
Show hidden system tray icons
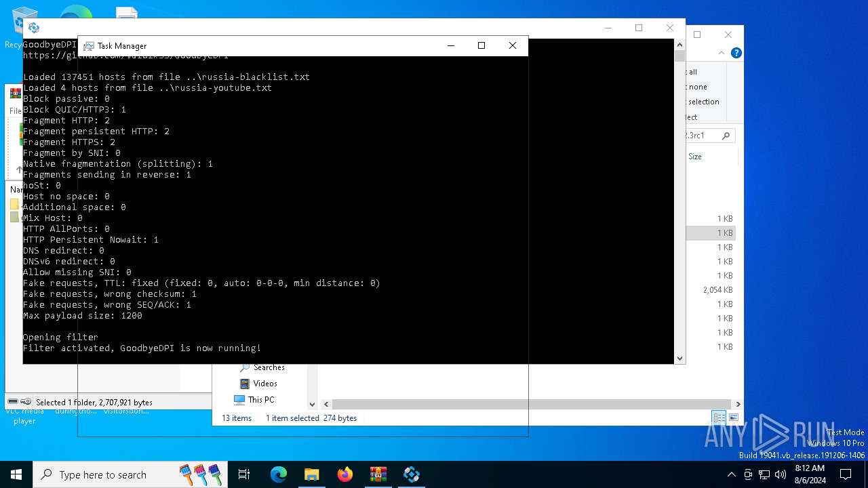(x=731, y=474)
